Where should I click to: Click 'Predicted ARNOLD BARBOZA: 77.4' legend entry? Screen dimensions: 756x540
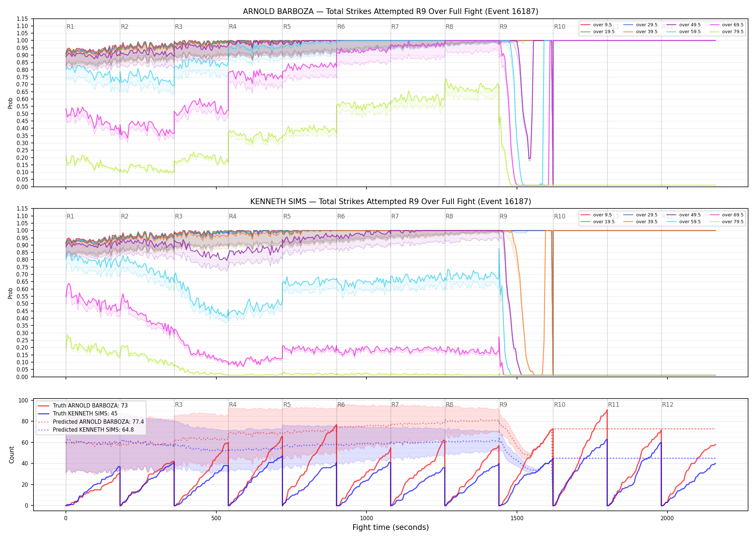click(91, 422)
